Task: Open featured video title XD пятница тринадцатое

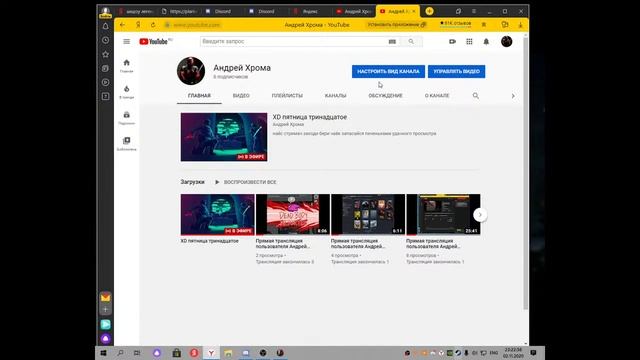Action: (309, 117)
